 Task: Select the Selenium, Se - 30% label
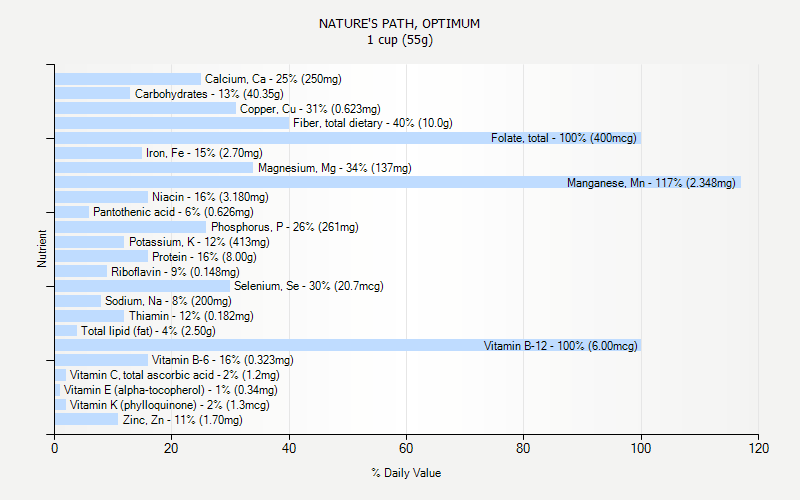coord(309,286)
